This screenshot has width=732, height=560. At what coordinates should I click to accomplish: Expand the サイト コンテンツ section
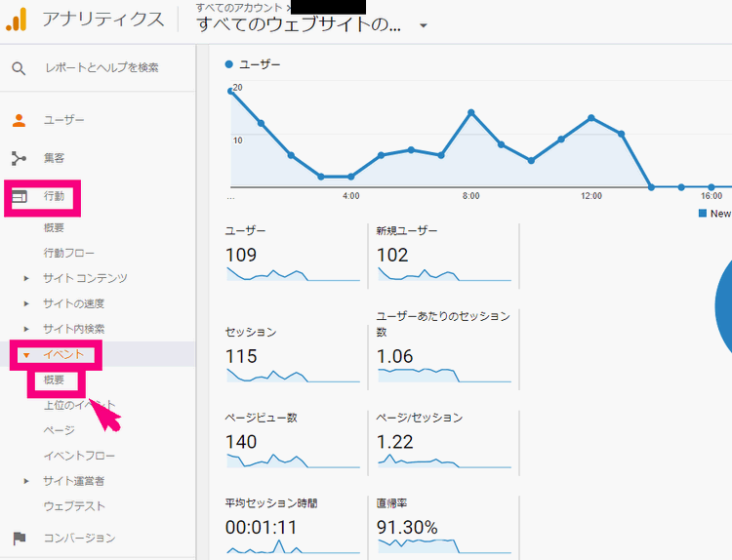(x=26, y=279)
